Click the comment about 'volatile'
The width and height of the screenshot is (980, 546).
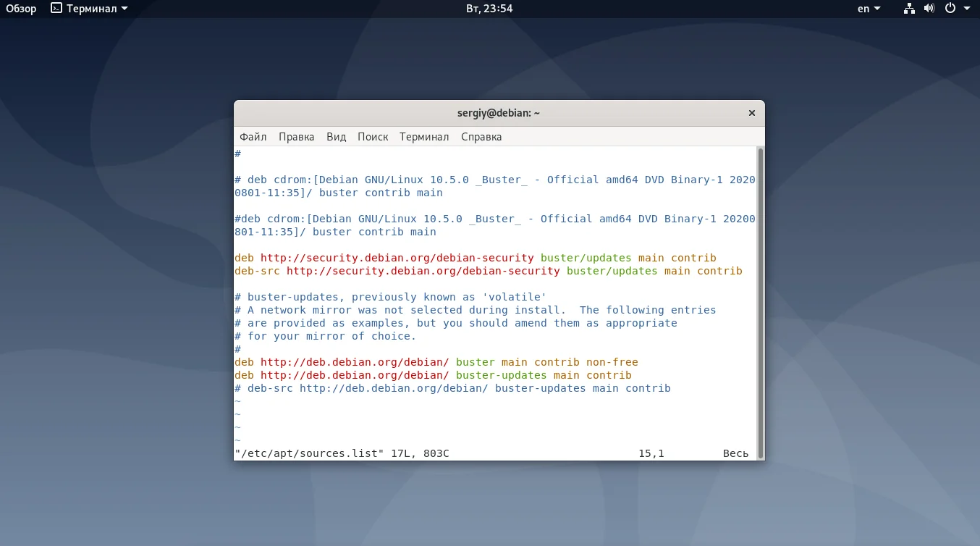tap(391, 297)
